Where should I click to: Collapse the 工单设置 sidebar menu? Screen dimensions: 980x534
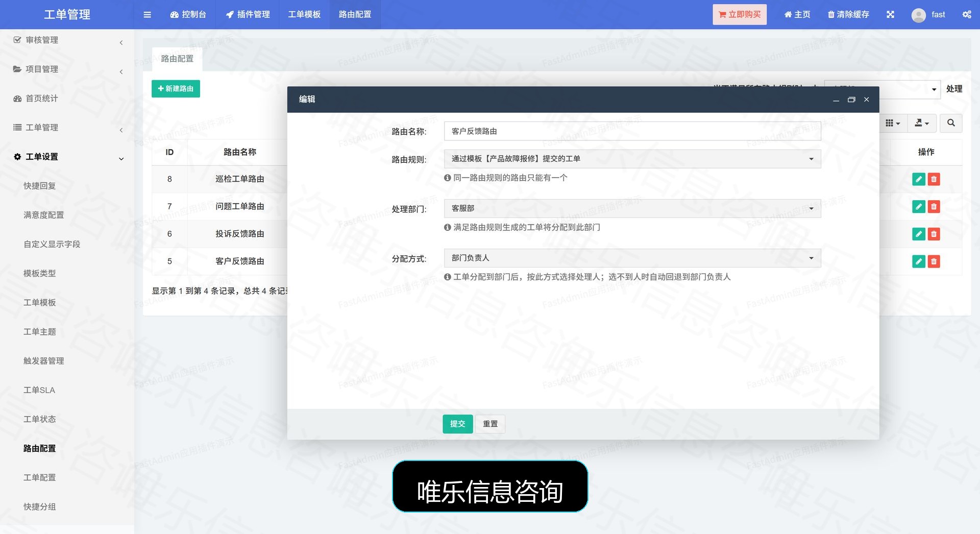point(67,157)
